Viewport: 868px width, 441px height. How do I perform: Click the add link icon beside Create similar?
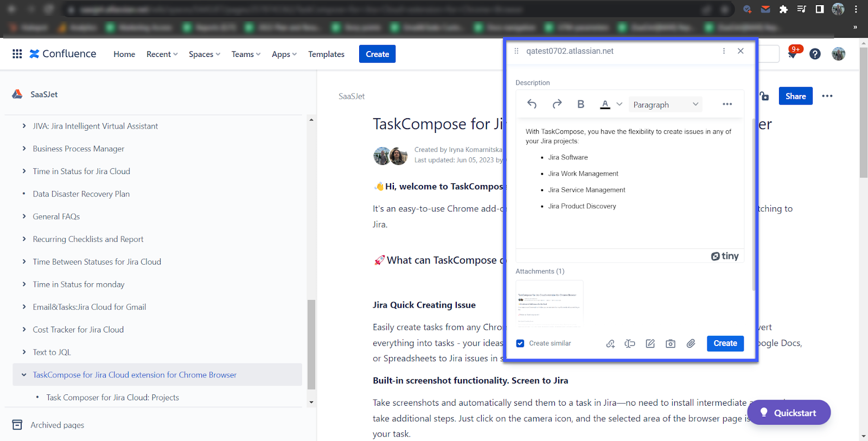point(610,343)
